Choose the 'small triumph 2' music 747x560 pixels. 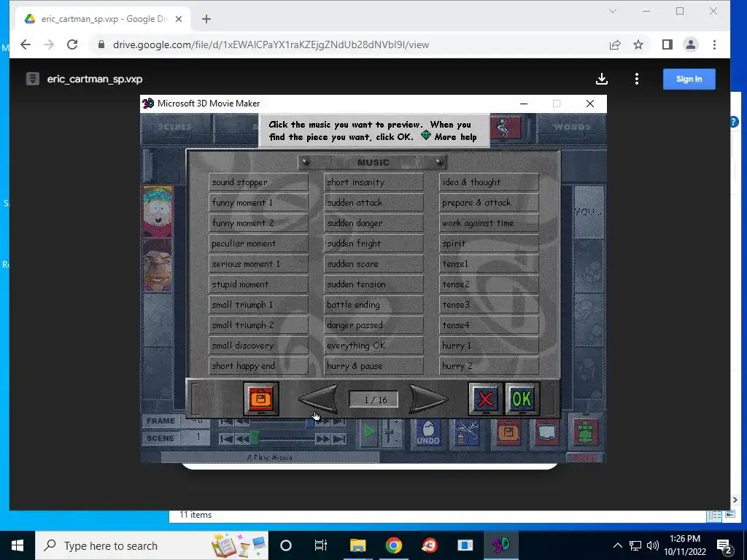pyautogui.click(x=258, y=325)
